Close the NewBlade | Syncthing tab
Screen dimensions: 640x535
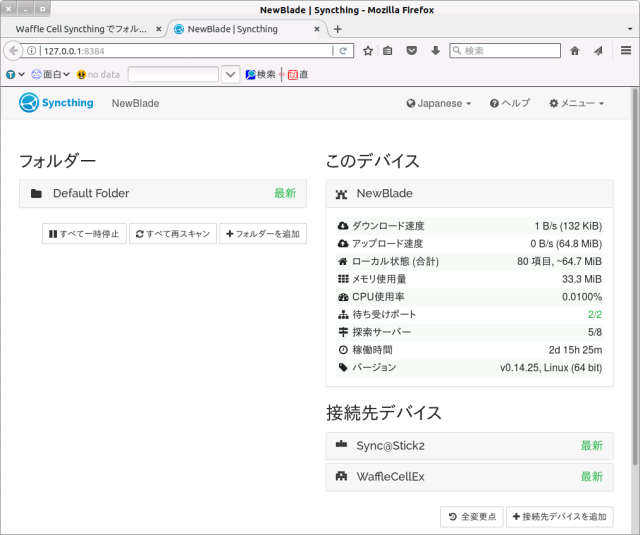click(x=317, y=29)
